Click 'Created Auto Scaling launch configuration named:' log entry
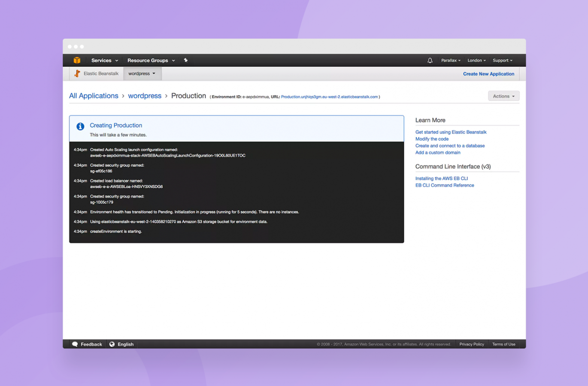This screenshot has width=588, height=386. tap(134, 150)
